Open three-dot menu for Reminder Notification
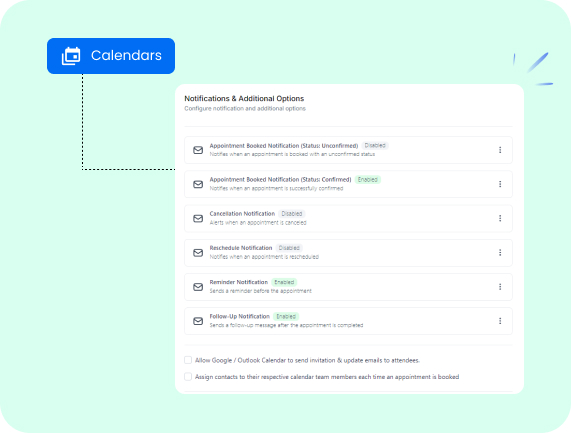Viewport: 571px width, 433px height. [x=500, y=287]
